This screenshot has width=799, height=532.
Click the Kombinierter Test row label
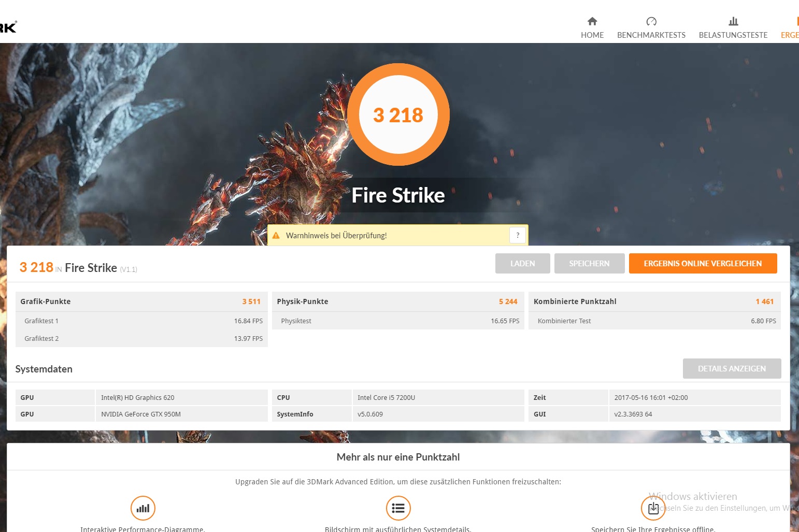[x=564, y=321]
